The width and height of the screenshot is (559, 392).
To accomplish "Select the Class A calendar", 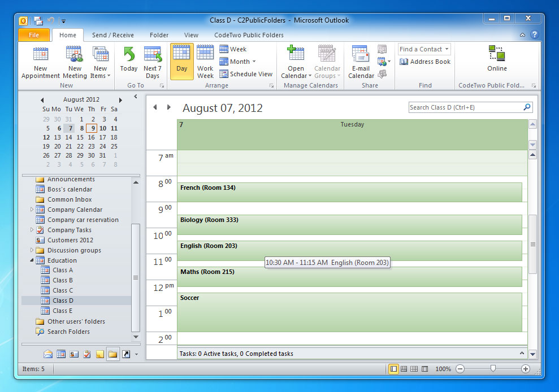I will tap(62, 270).
